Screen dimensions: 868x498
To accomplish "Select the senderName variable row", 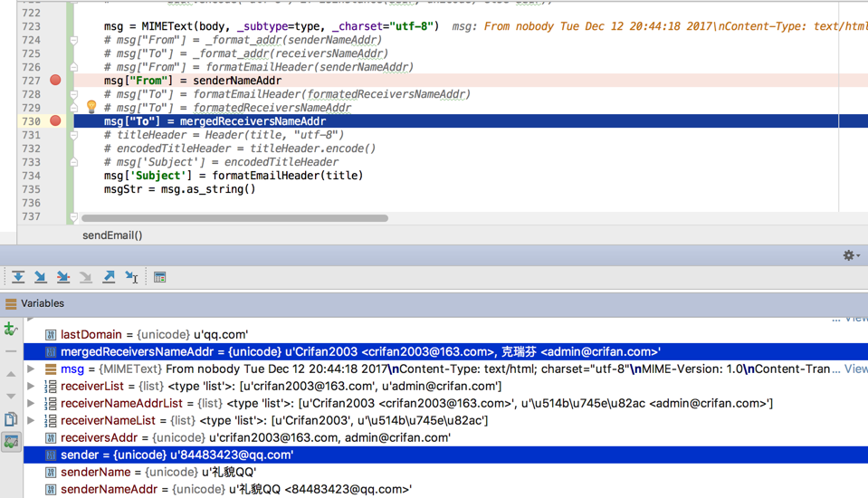I will [x=445, y=472].
